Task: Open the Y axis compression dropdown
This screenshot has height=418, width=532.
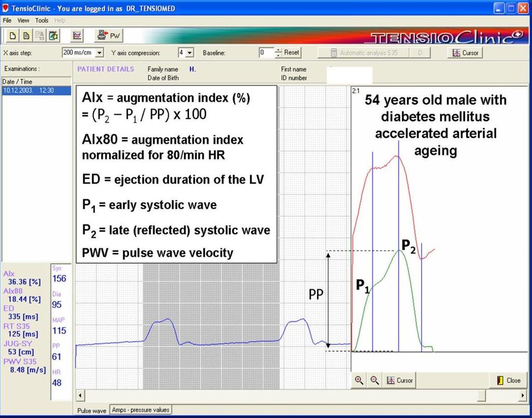Action: click(x=190, y=53)
